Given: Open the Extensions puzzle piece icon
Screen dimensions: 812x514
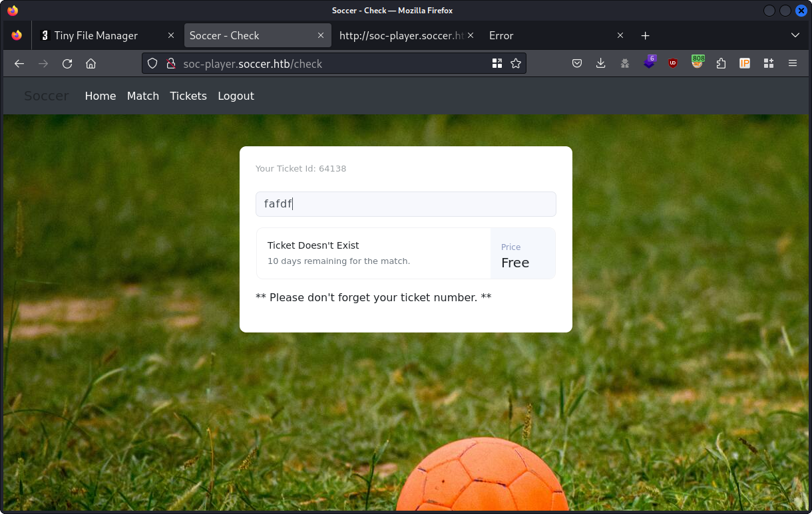Looking at the screenshot, I should click(x=721, y=64).
